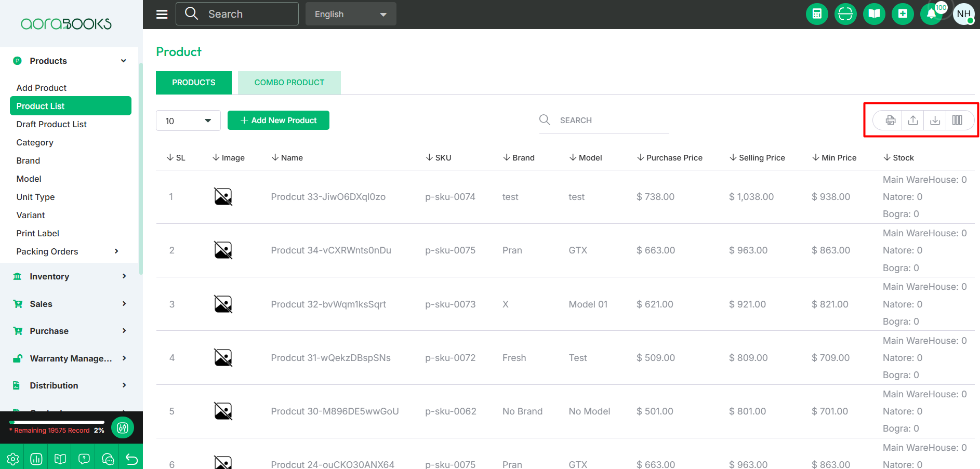Screen dimensions: 980x469
Task: Open Model page in sidebar
Action: [29, 179]
